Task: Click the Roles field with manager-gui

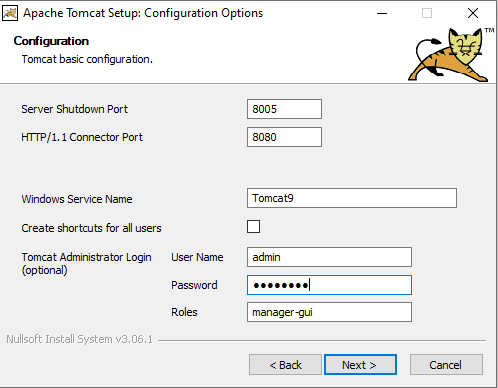Action: [x=329, y=312]
